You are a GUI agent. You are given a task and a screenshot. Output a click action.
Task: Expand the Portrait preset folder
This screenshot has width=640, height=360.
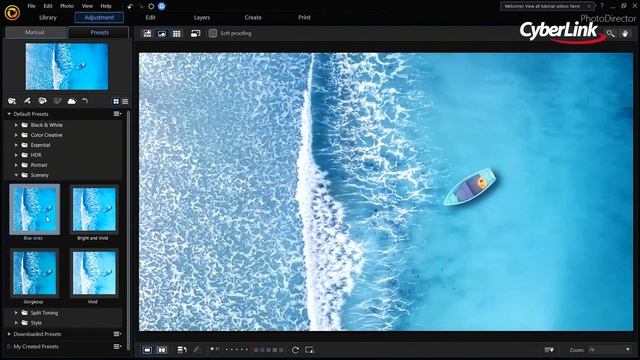16,165
